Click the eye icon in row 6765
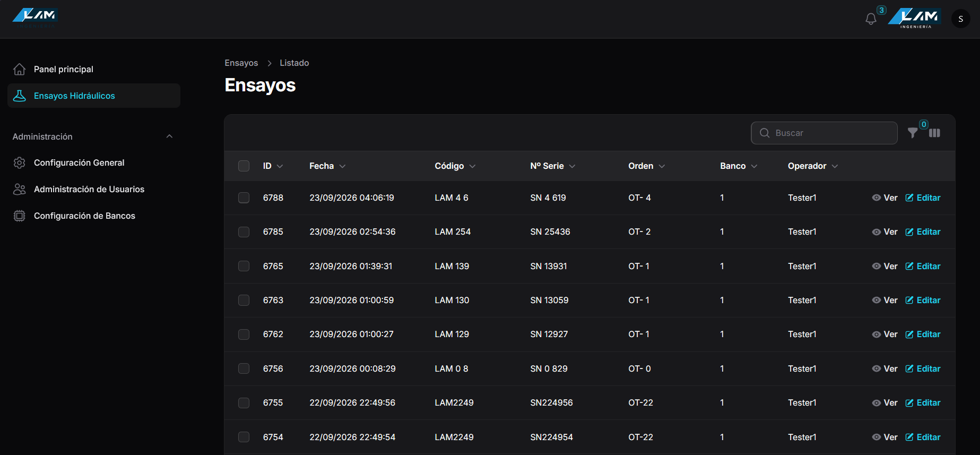 (876, 266)
